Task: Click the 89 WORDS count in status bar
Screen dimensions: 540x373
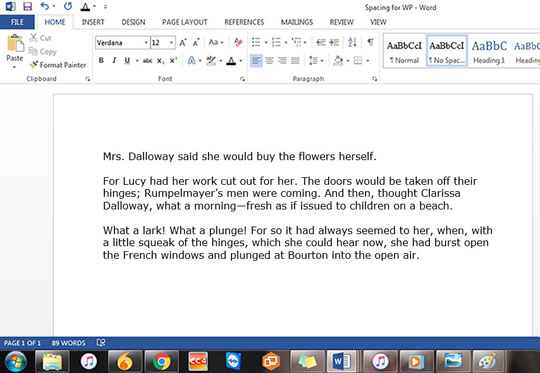Action: [69, 343]
